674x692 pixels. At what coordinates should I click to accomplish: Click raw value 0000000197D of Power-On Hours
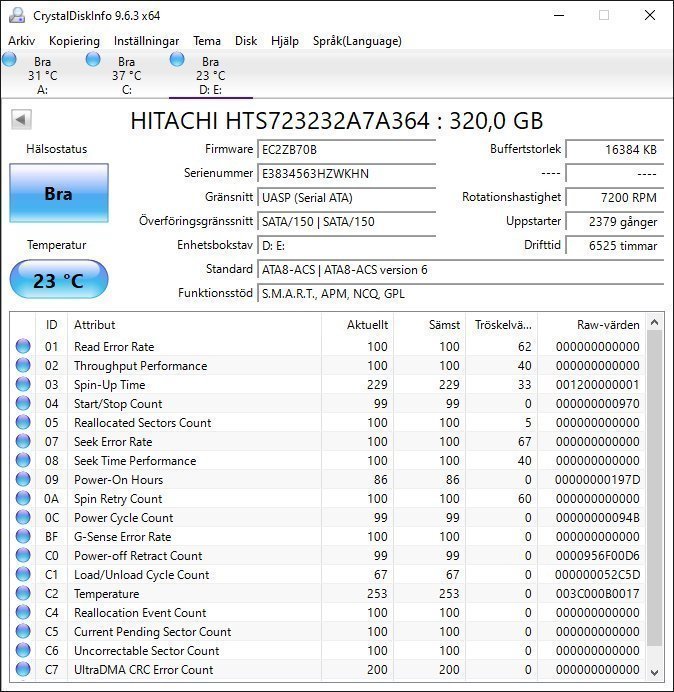pyautogui.click(x=597, y=479)
